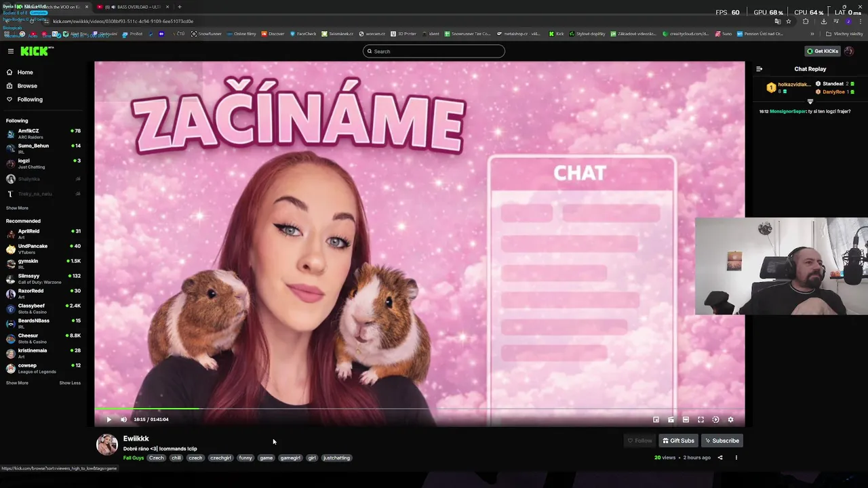Click the KICK logo
868x488 pixels.
coord(37,51)
